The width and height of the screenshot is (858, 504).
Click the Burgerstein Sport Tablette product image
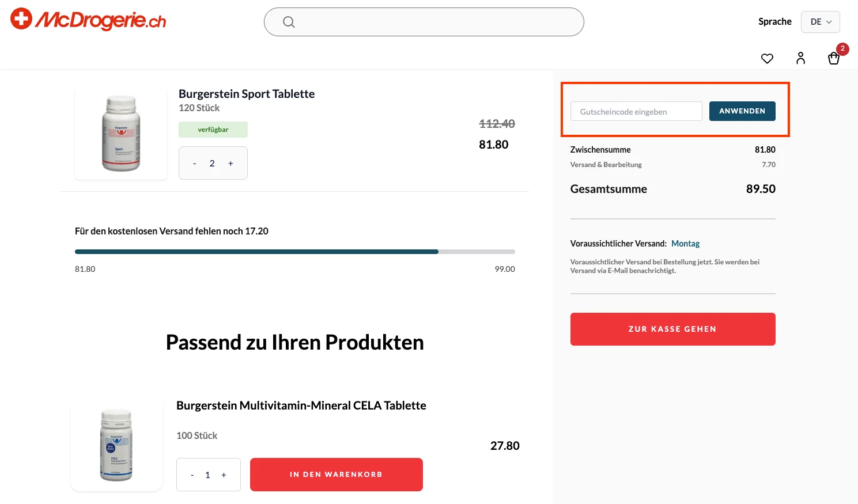120,133
